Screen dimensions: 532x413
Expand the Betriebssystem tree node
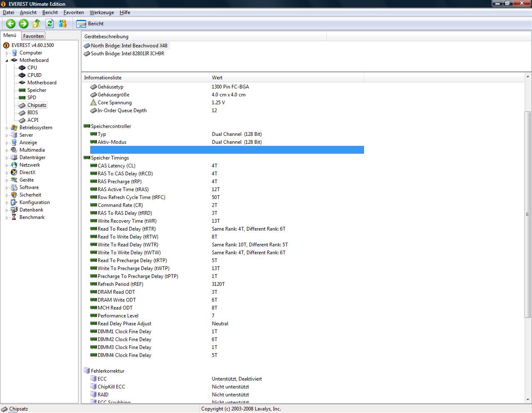(x=7, y=128)
